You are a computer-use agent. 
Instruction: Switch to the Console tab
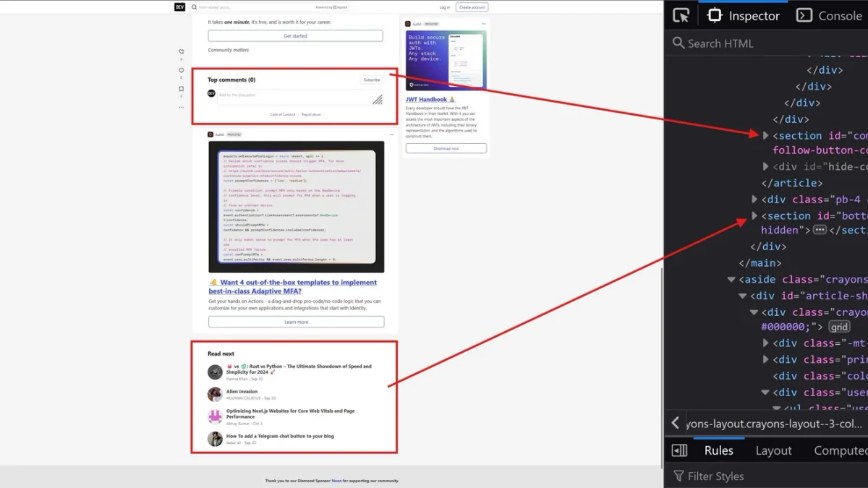coord(829,15)
